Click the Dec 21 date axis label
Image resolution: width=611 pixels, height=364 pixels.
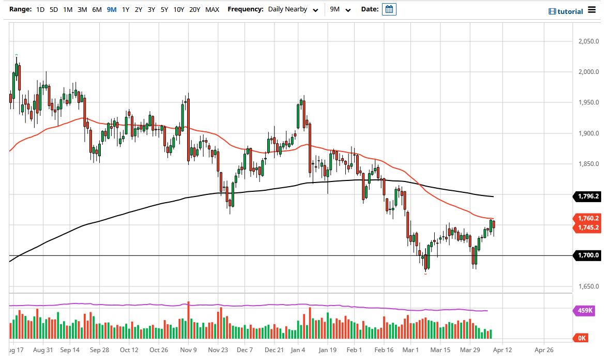click(x=274, y=350)
